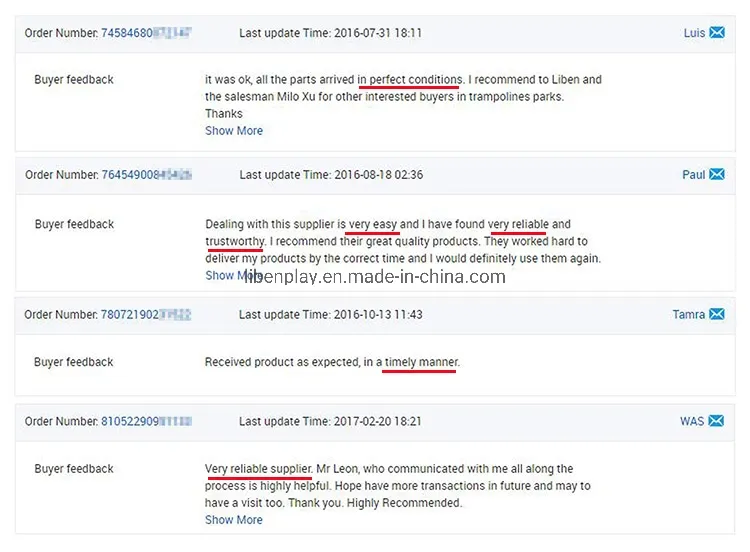Click order number starting with 780721902
The image size is (750, 552).
point(146,315)
